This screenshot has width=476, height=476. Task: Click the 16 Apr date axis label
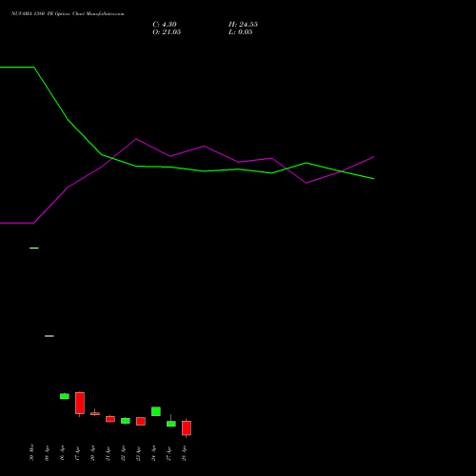point(62,453)
